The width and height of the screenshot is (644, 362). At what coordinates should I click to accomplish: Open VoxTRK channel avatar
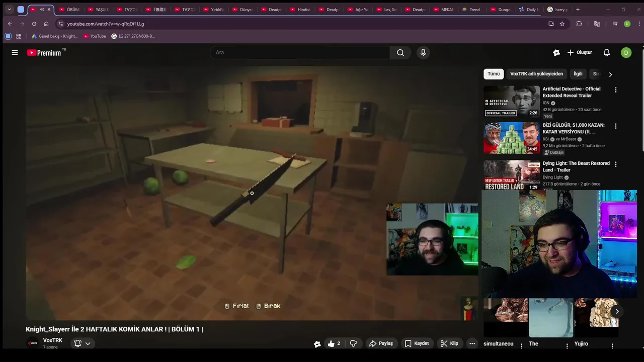[33, 343]
